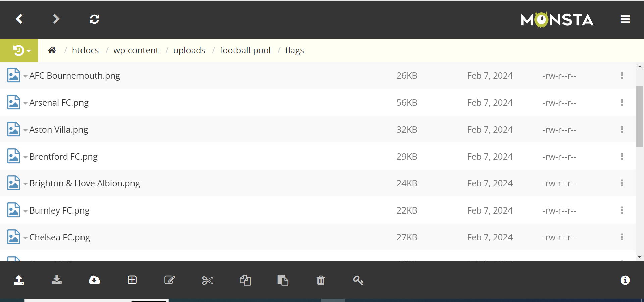Navigate to uploads in breadcrumb
This screenshot has width=644, height=302.
point(189,50)
